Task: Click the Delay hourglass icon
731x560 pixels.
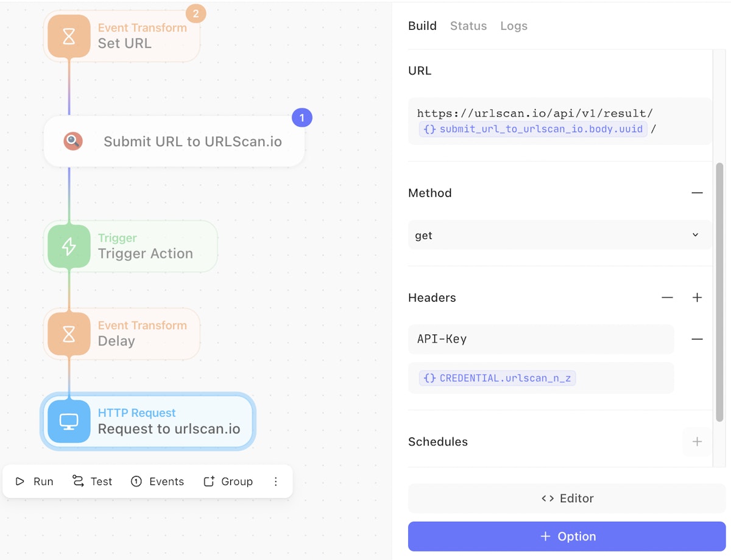Action: (69, 333)
